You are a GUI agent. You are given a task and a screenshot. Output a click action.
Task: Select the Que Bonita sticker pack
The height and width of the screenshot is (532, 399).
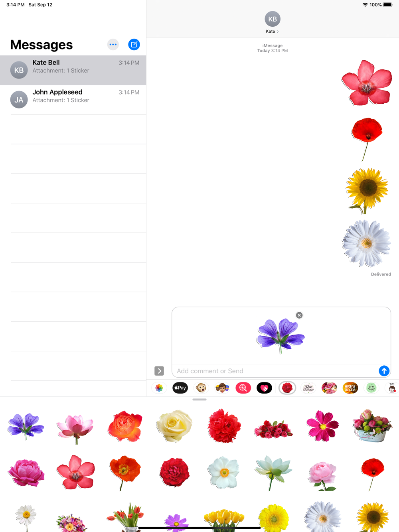click(x=308, y=388)
